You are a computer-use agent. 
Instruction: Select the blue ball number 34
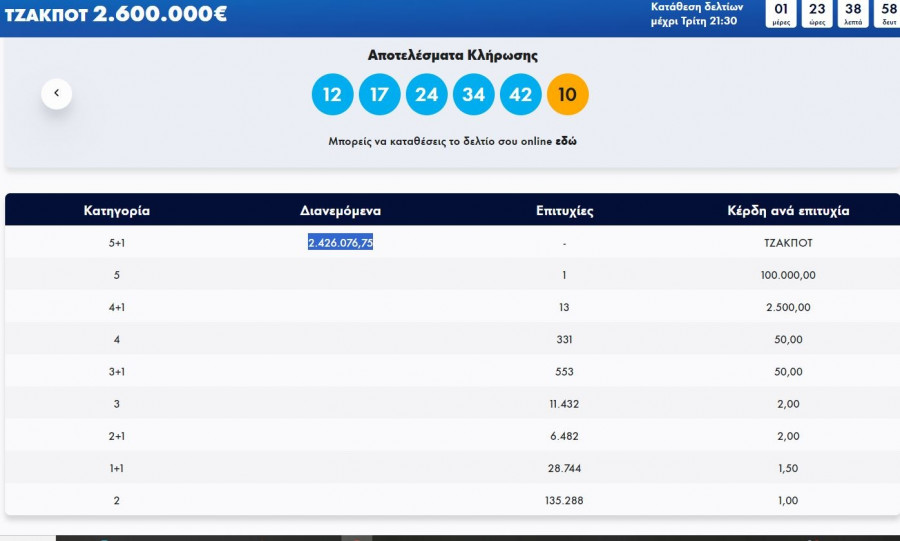pos(474,95)
